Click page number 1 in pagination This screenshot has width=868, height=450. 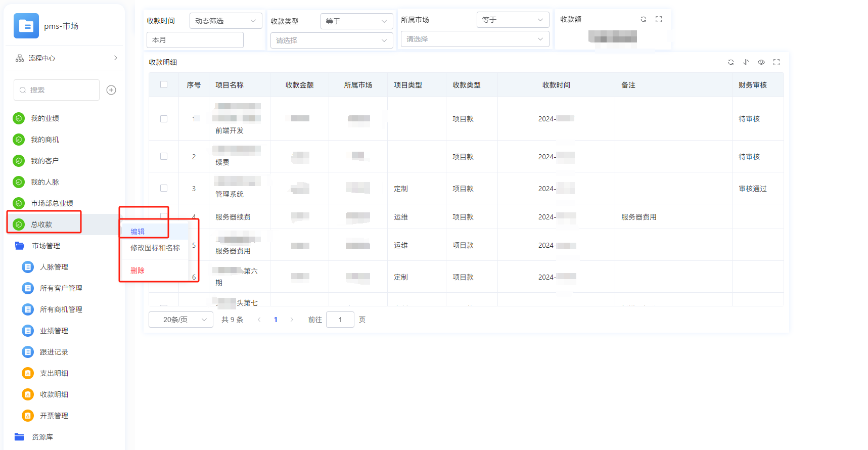276,320
